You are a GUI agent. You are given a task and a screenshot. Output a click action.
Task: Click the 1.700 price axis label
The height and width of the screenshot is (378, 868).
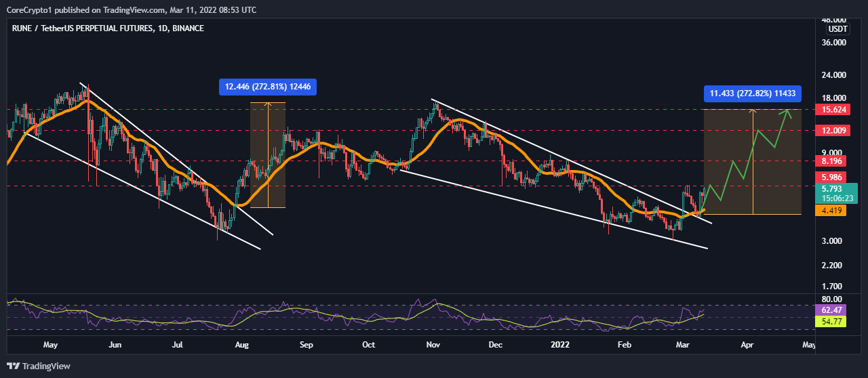833,287
